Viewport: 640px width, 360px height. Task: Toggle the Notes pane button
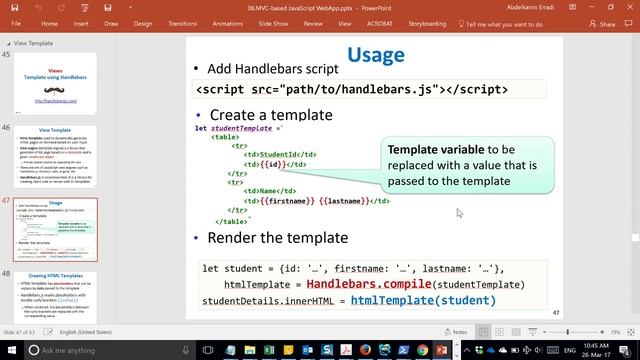(x=456, y=332)
